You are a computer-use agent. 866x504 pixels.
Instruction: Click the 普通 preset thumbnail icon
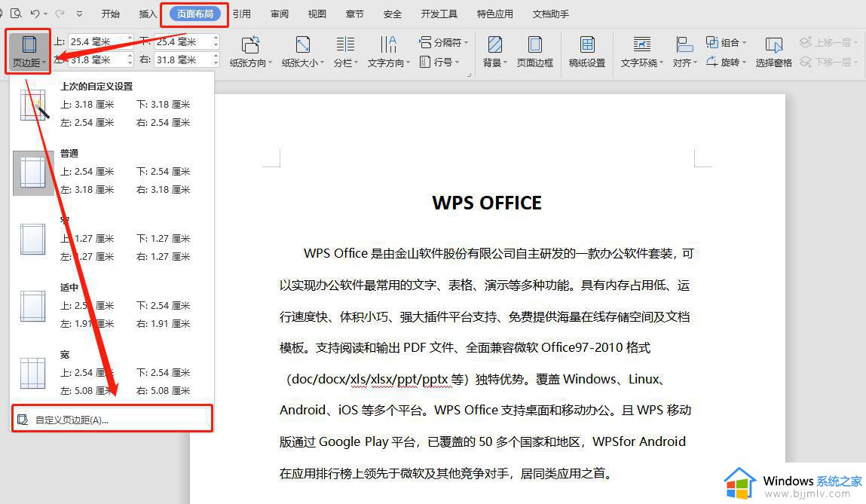(x=33, y=173)
